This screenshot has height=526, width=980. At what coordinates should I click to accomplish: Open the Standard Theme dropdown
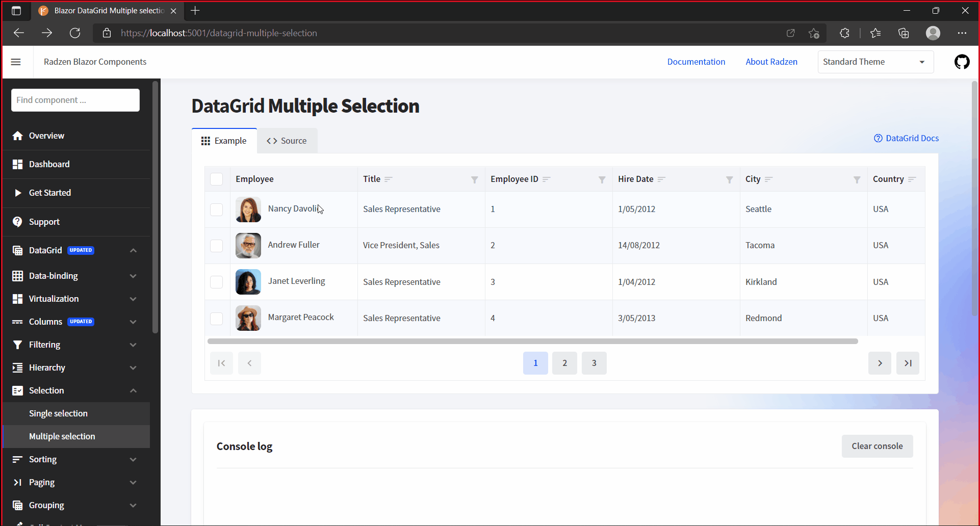(875, 62)
